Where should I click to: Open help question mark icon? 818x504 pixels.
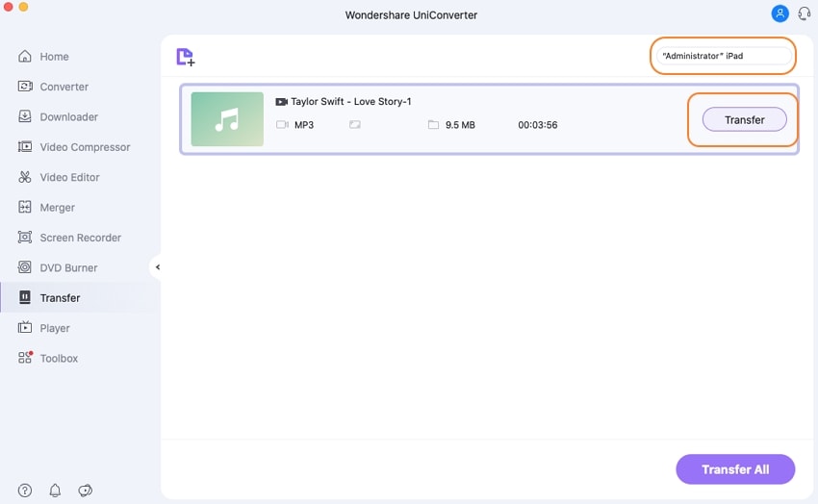[x=24, y=491]
